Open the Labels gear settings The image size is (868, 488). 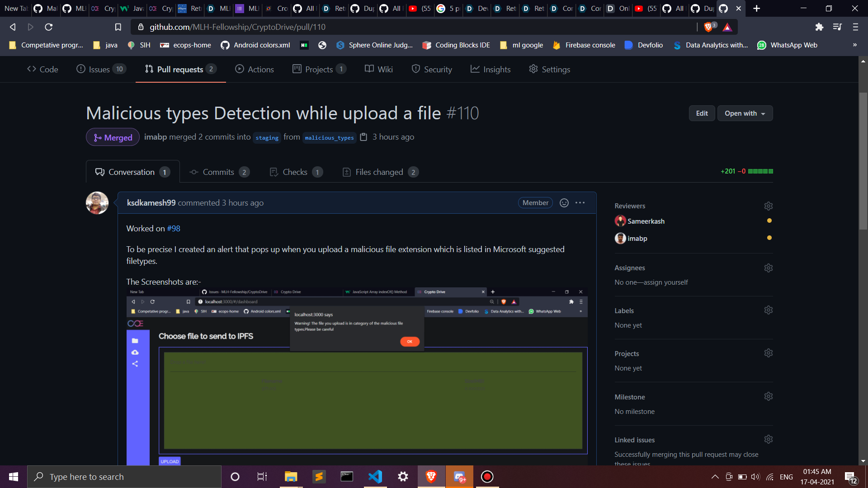point(768,310)
